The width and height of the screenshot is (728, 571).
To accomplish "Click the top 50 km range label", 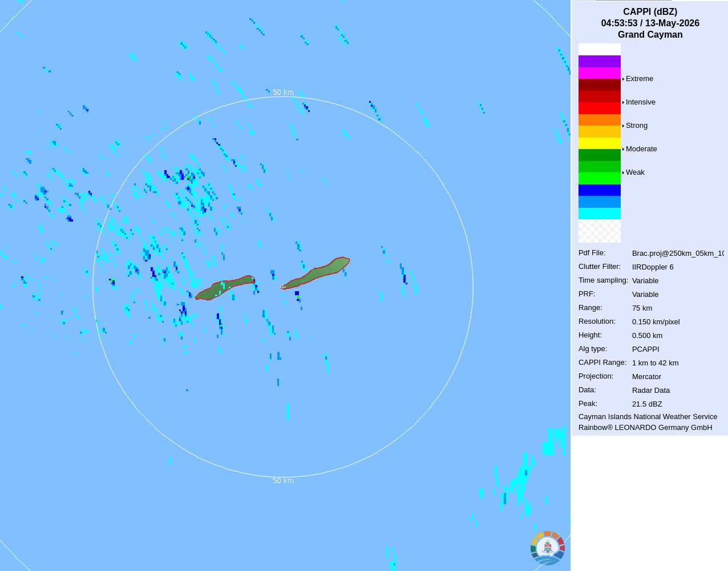I will (283, 93).
